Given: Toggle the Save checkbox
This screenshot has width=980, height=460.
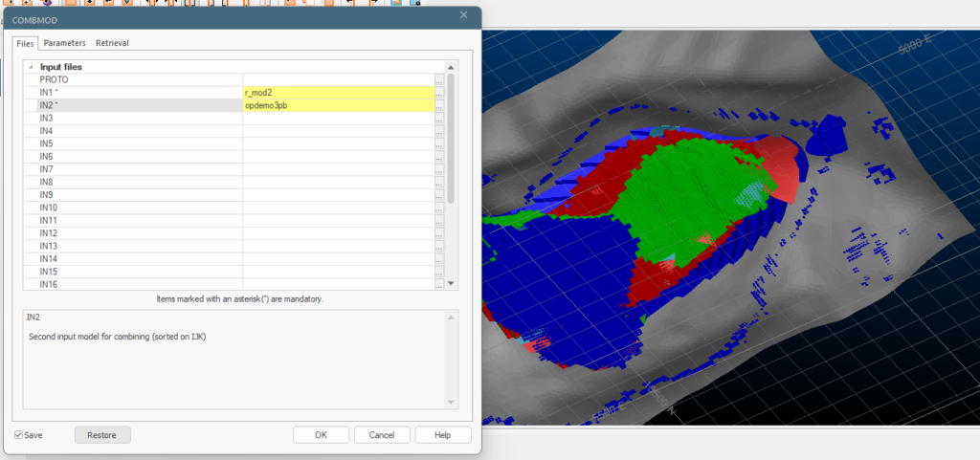Looking at the screenshot, I should coord(19,435).
